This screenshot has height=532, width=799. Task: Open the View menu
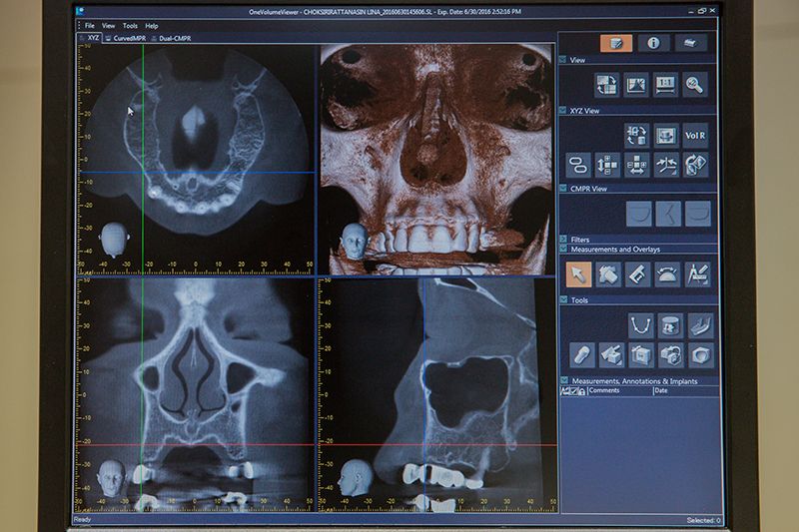109,26
